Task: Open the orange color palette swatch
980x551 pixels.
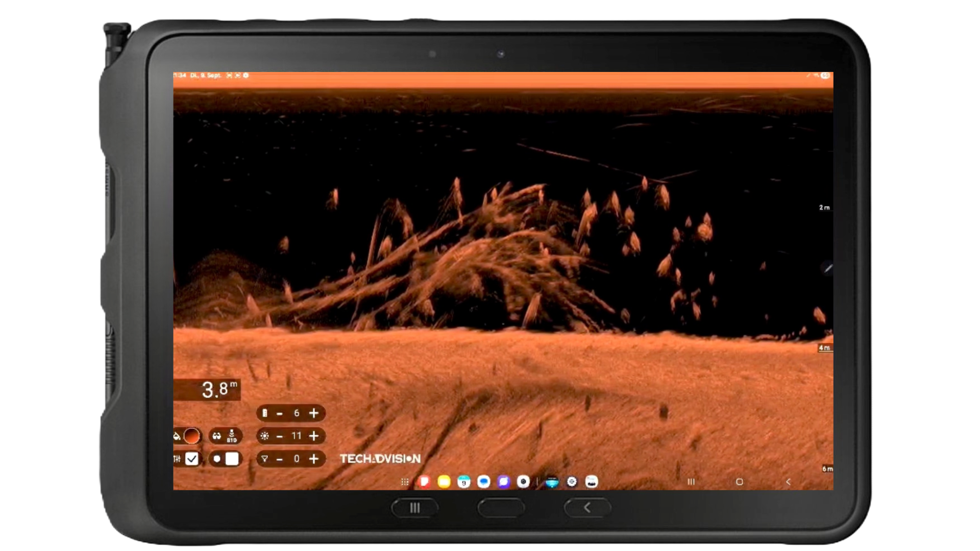Action: point(192,436)
